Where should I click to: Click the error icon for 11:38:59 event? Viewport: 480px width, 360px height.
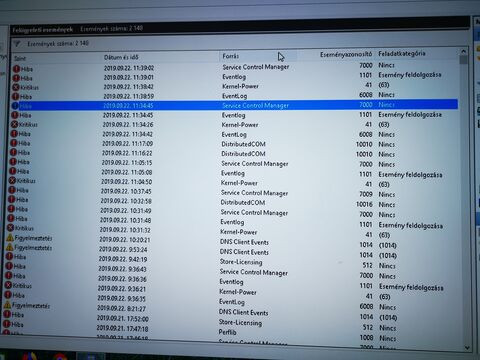pyautogui.click(x=16, y=97)
